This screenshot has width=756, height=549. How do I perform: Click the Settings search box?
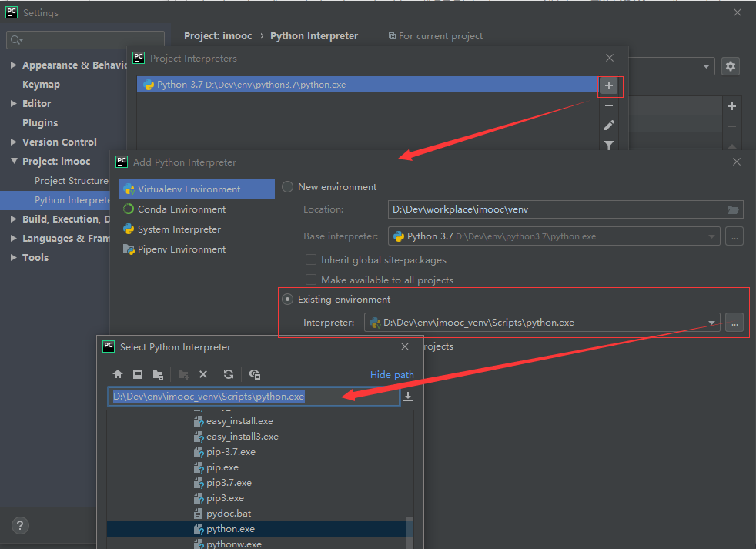point(85,40)
